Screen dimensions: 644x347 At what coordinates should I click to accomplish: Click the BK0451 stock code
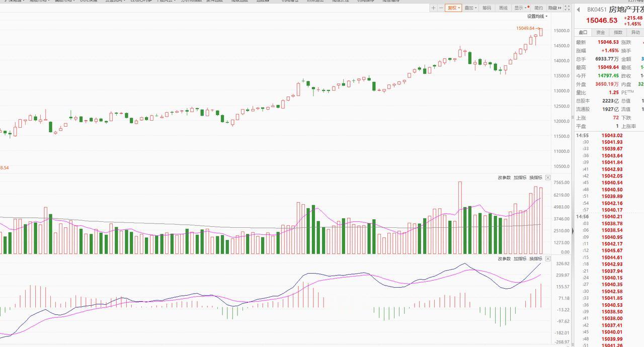597,10
